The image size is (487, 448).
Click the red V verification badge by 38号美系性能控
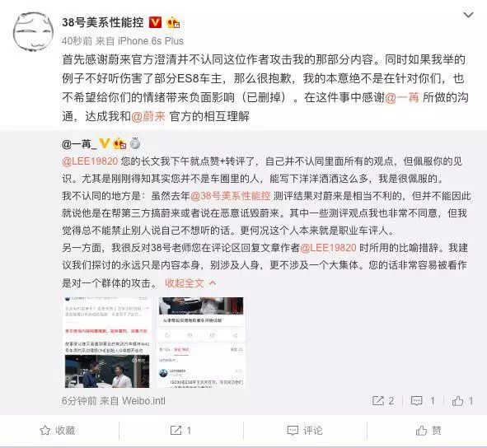pos(155,22)
